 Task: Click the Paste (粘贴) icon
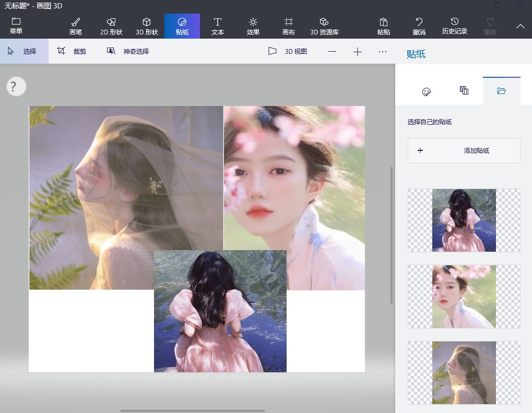(384, 26)
